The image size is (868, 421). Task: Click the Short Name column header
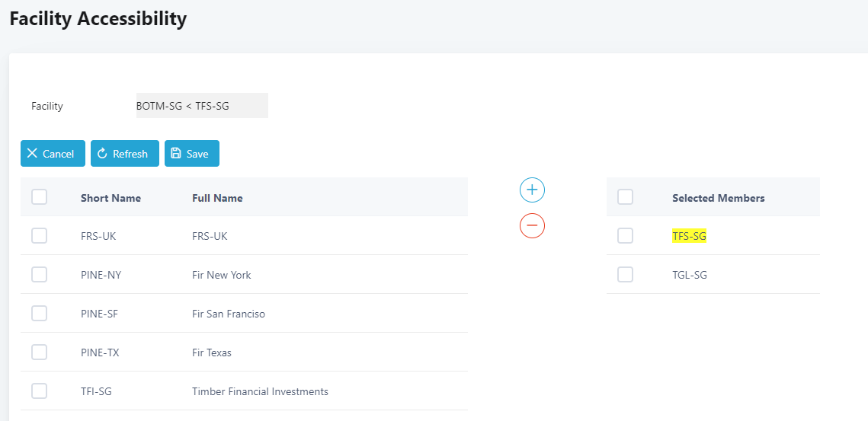pos(111,198)
